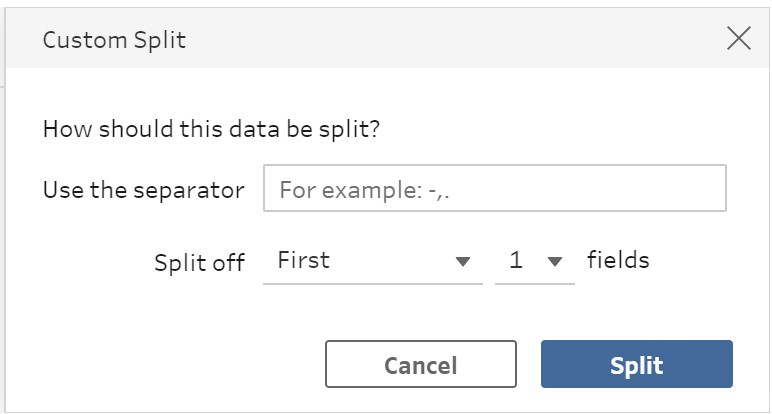Click the "Use the separator" label
772x414 pixels.
pyautogui.click(x=143, y=189)
